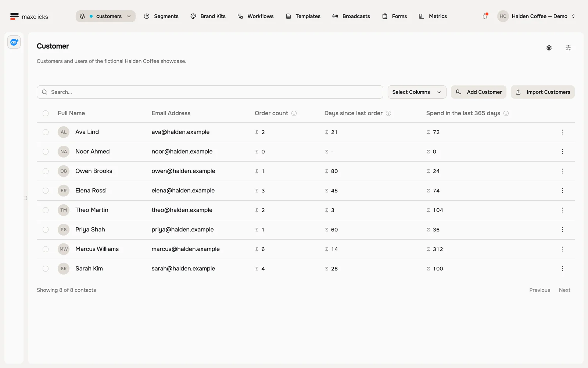This screenshot has height=368, width=588.
Task: Click the sarah@halden.example email cell
Action: [x=183, y=269]
